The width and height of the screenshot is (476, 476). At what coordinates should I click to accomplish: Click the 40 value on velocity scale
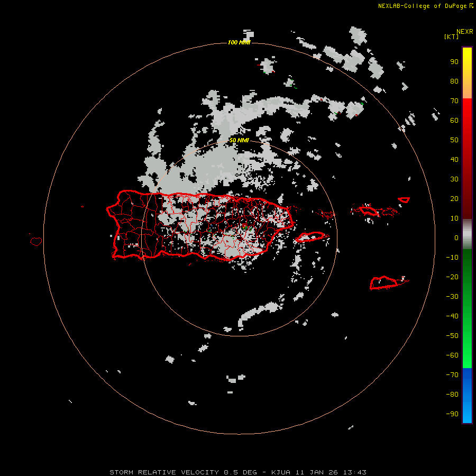click(x=454, y=159)
